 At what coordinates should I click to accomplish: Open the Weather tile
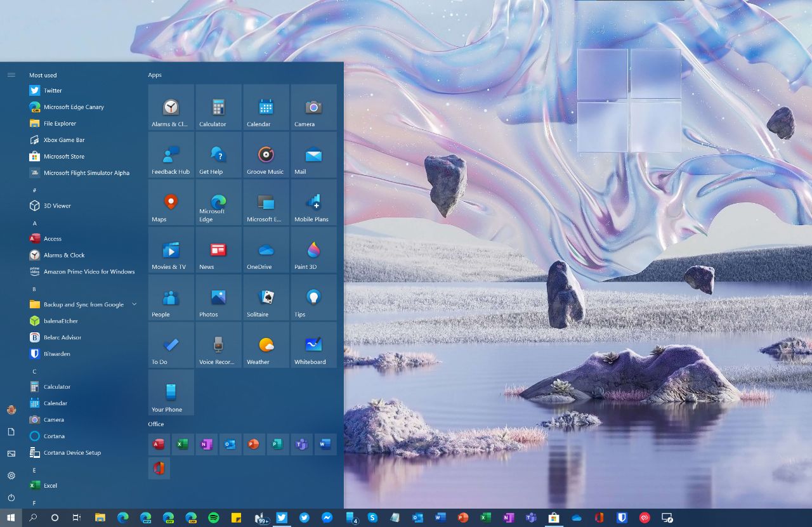pyautogui.click(x=266, y=345)
